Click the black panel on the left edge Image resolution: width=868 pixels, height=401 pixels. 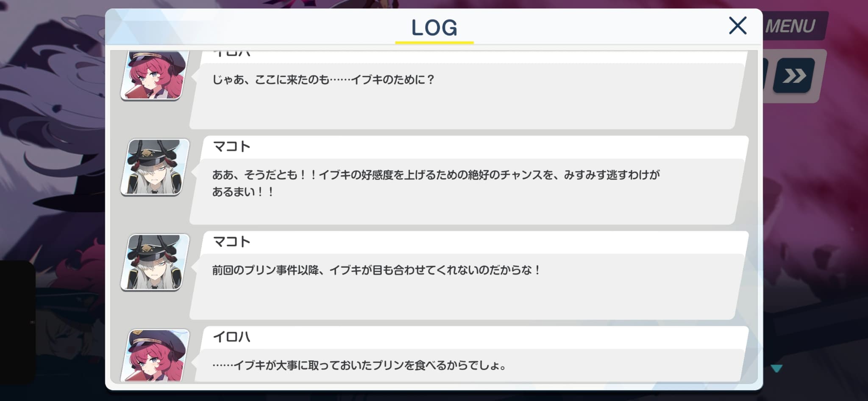click(x=17, y=322)
